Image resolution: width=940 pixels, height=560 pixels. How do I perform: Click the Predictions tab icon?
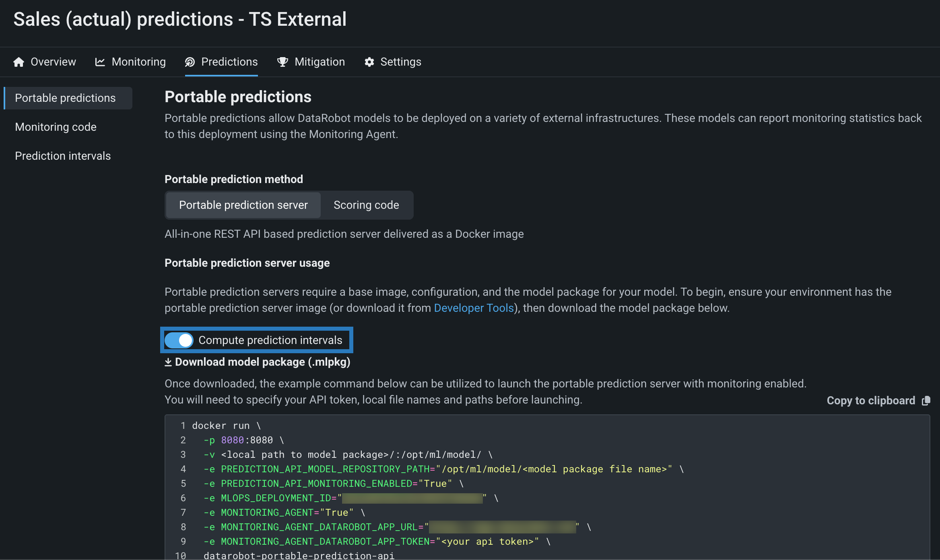pyautogui.click(x=190, y=62)
